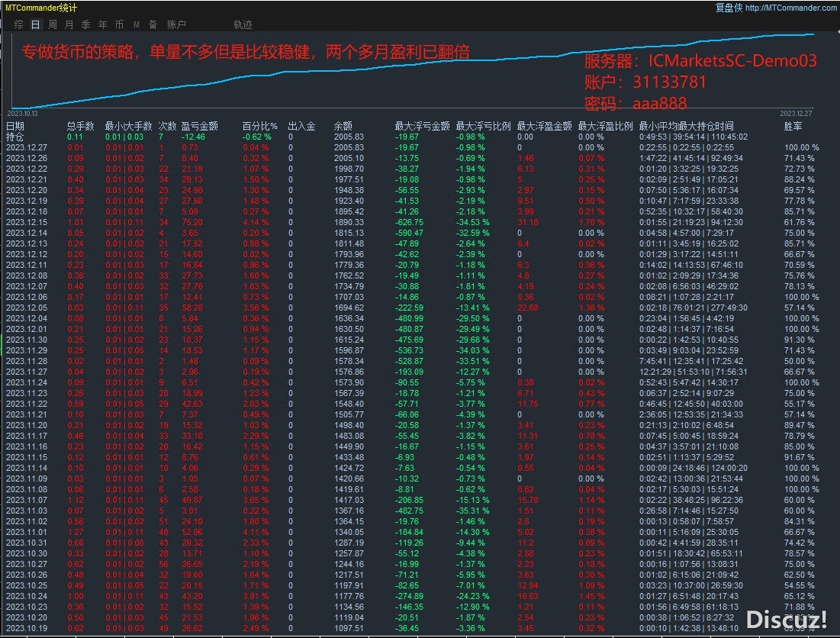Switch to the 账户 account tab

pyautogui.click(x=176, y=24)
